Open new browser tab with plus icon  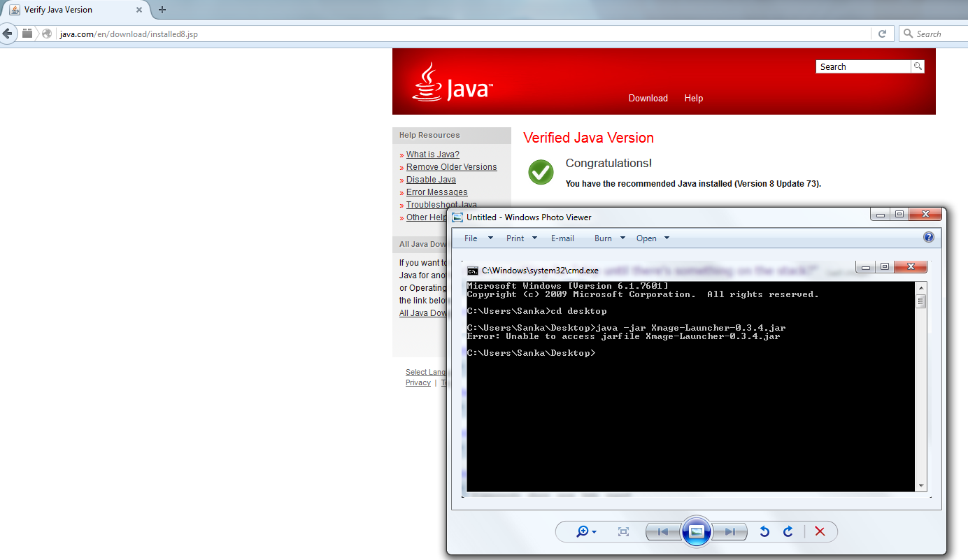(x=162, y=10)
